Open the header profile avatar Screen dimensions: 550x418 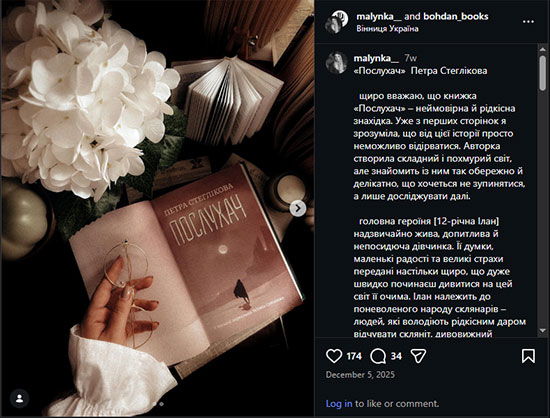[x=337, y=22]
